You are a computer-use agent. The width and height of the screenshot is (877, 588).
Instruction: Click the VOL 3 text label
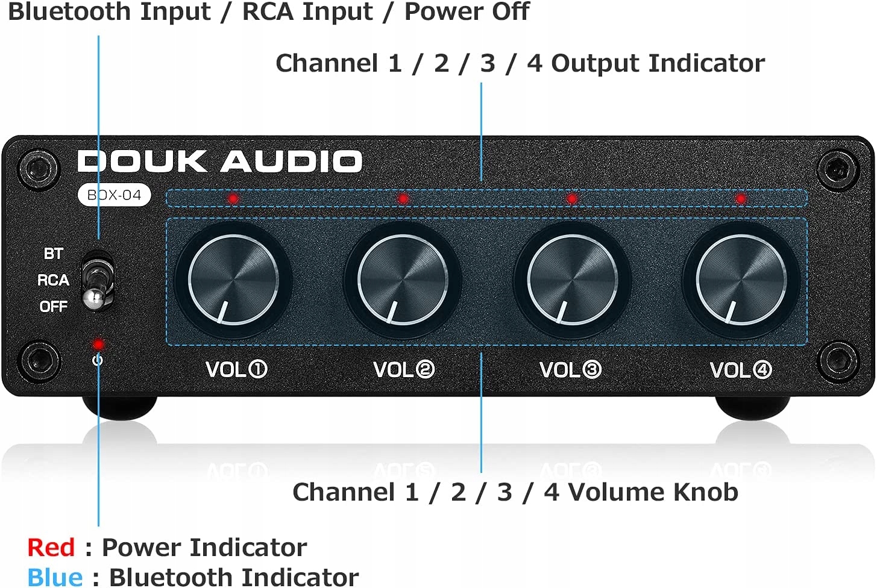[570, 369]
